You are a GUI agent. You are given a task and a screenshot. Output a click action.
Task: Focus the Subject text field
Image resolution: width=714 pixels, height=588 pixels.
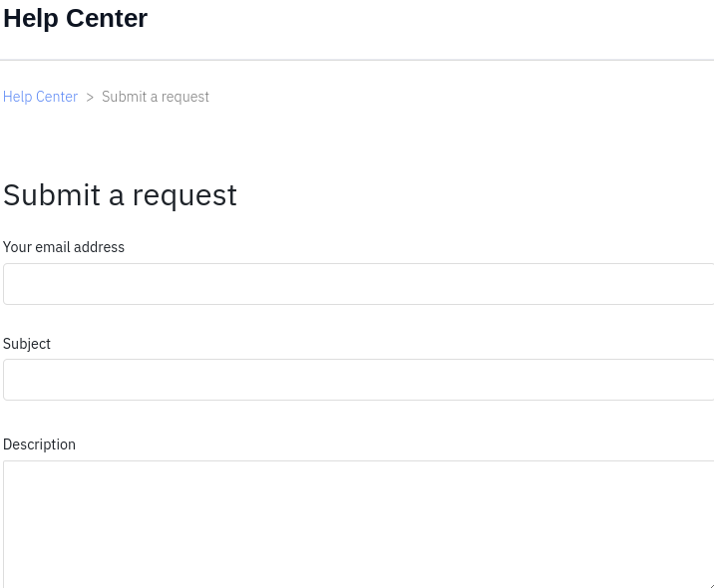[358, 380]
